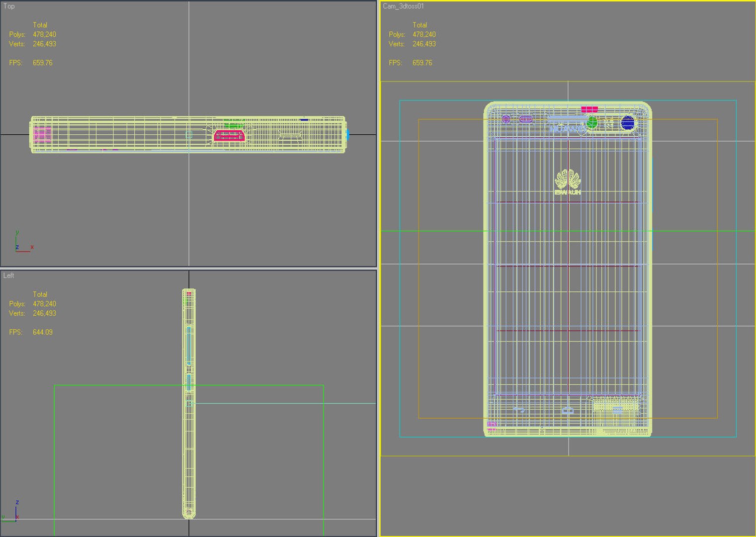The height and width of the screenshot is (537, 756).
Task: Pick the small purple round sensor
Action: tap(506, 119)
